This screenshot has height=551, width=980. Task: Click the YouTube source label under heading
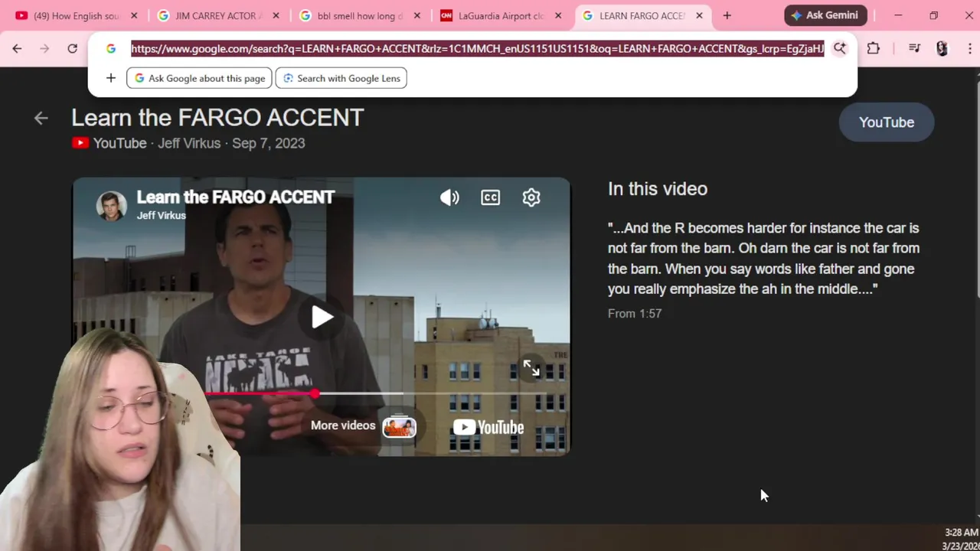[x=109, y=143]
